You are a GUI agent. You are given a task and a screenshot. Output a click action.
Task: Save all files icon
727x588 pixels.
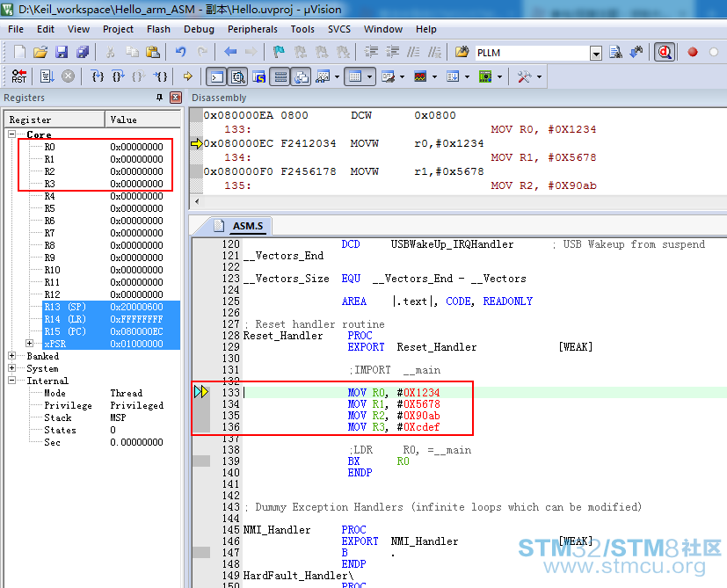click(83, 52)
